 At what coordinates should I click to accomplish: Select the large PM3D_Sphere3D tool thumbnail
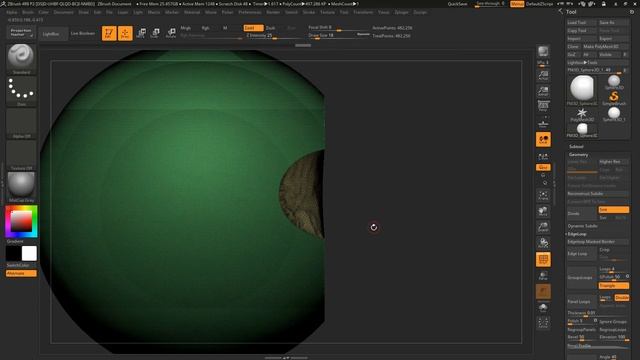582,91
